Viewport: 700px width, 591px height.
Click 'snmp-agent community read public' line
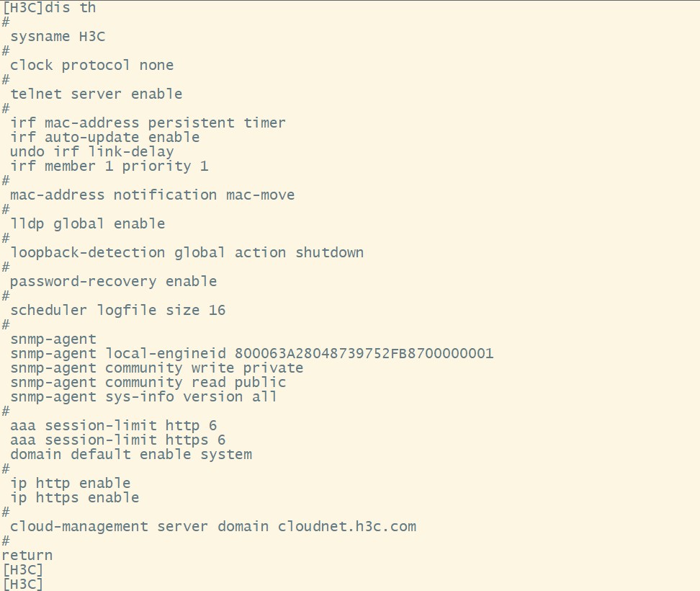pyautogui.click(x=148, y=382)
